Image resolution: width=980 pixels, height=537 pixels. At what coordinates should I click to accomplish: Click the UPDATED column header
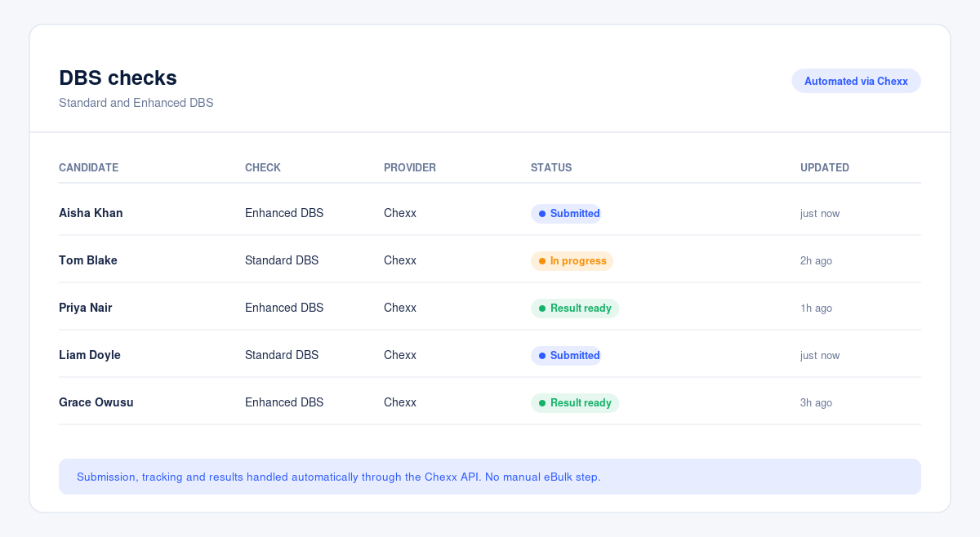pos(824,167)
